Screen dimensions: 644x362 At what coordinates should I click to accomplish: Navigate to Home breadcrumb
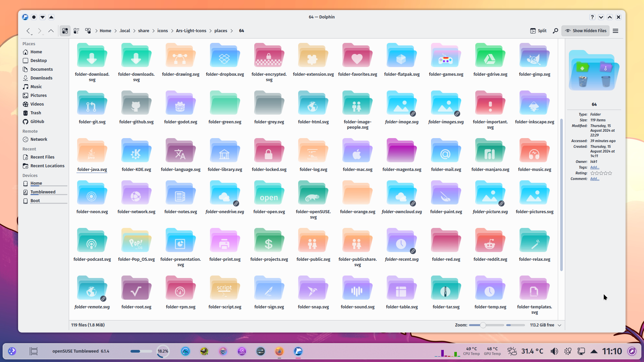105,31
